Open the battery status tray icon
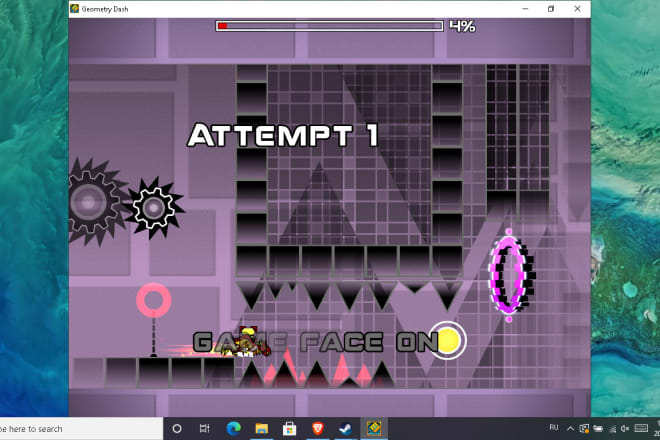Screen dimensions: 660x440 pos(598,429)
